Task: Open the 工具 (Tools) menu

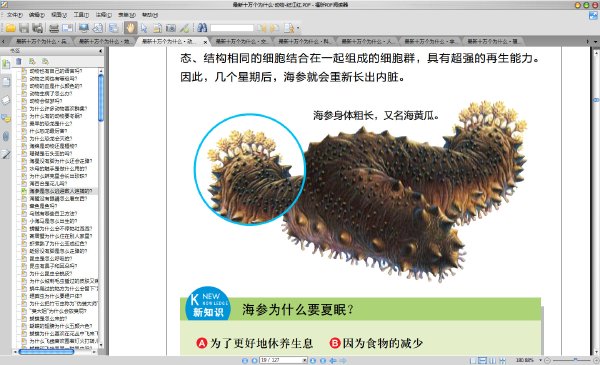Action: point(81,15)
